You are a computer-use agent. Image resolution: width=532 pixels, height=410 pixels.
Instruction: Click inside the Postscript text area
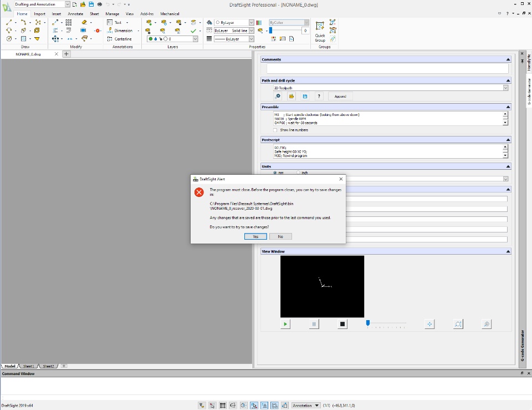[x=388, y=151]
